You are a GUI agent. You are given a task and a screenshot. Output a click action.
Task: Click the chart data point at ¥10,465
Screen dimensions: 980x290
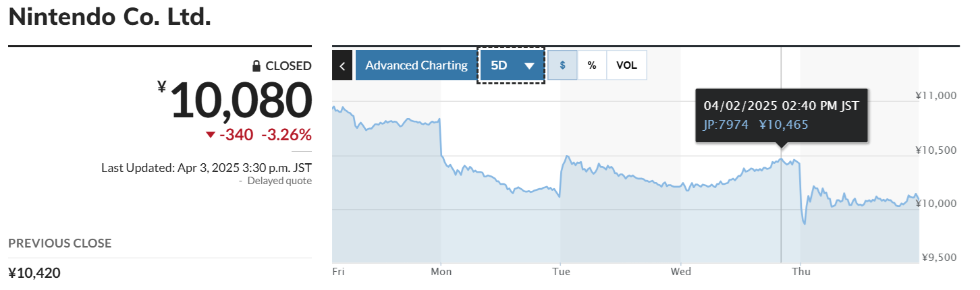pyautogui.click(x=781, y=160)
